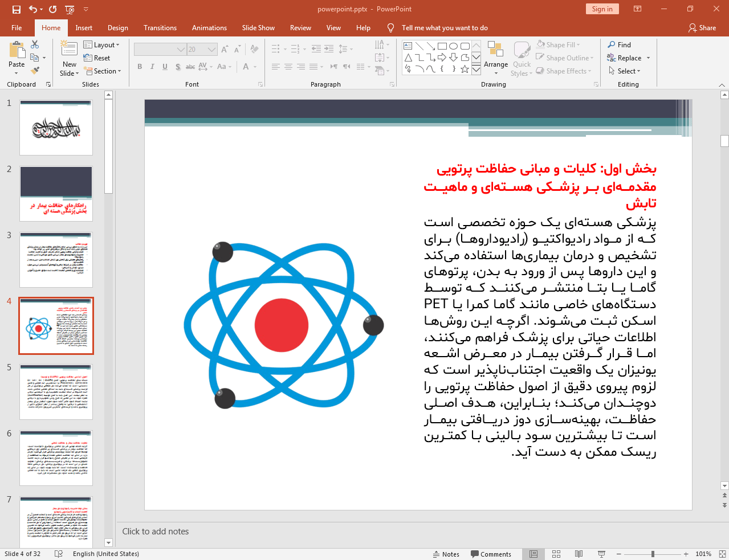
Task: Toggle the Notes pane
Action: 446,554
